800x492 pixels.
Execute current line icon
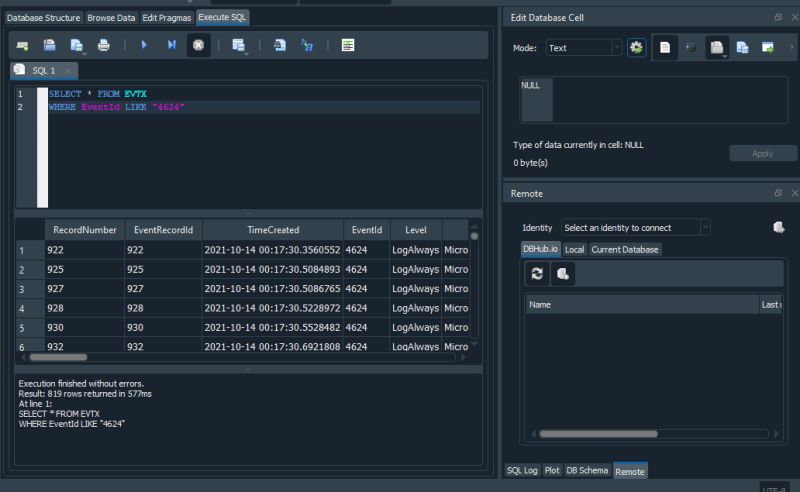[x=171, y=45]
